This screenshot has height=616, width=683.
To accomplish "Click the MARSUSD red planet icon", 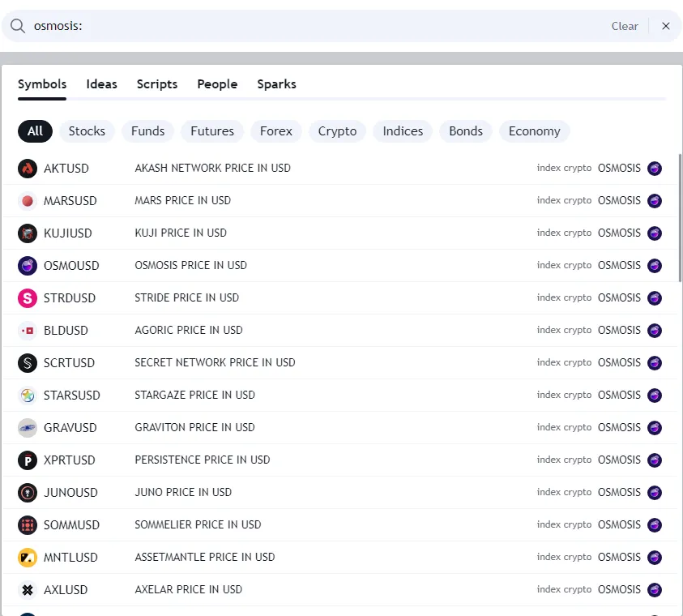I will pos(28,201).
